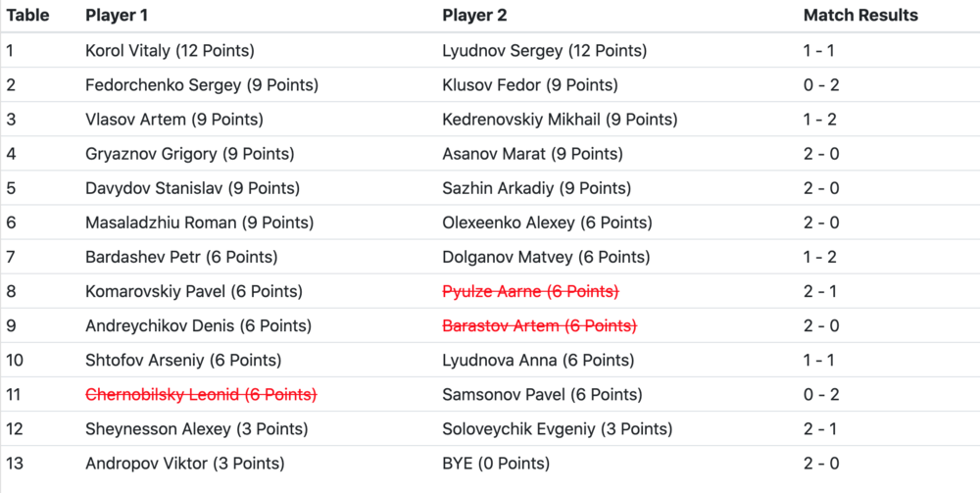The height and width of the screenshot is (493, 980).
Task: Select Lyudnov Sergey in table 1
Action: coord(544,51)
